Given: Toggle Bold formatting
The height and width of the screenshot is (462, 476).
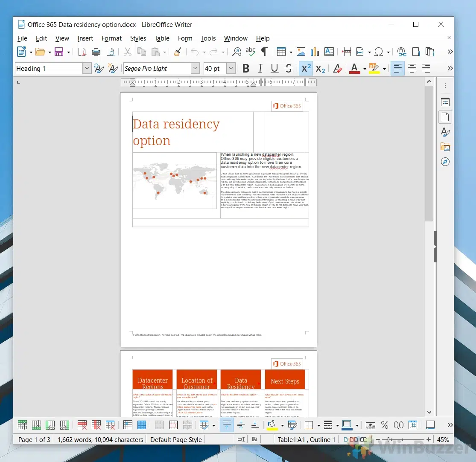Looking at the screenshot, I should coord(246,69).
